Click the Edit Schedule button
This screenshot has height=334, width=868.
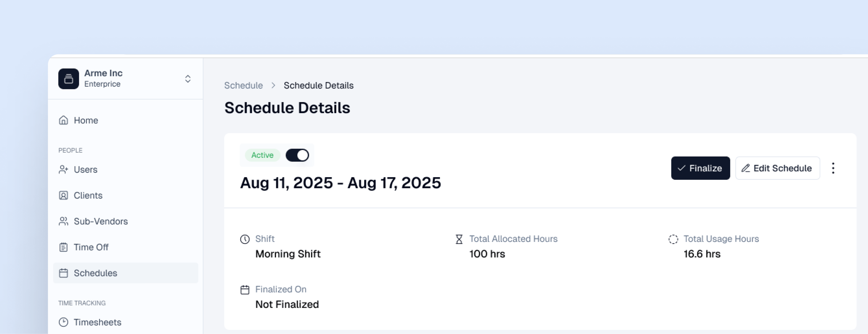[777, 168]
